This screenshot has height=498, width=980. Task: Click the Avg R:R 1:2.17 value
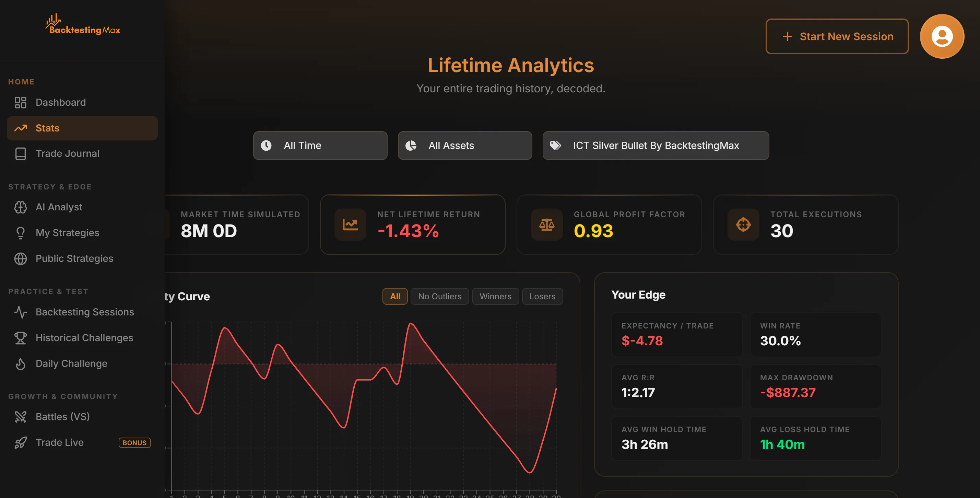(x=638, y=393)
